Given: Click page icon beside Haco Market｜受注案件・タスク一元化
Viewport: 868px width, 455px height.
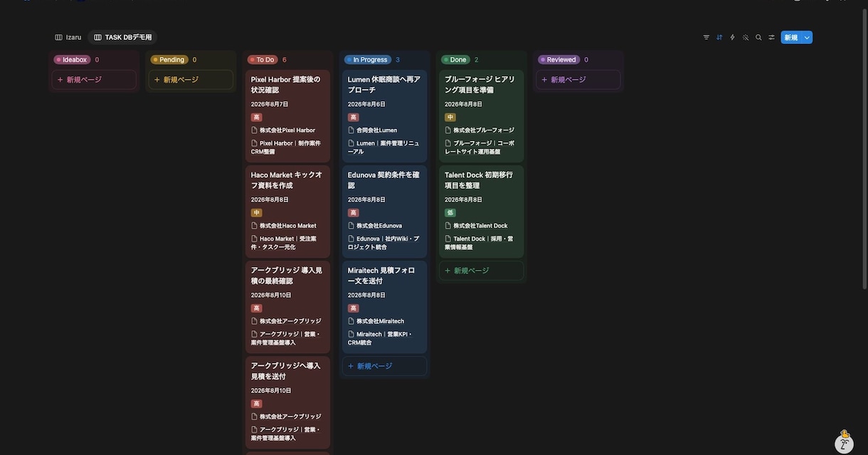Looking at the screenshot, I should (x=254, y=239).
